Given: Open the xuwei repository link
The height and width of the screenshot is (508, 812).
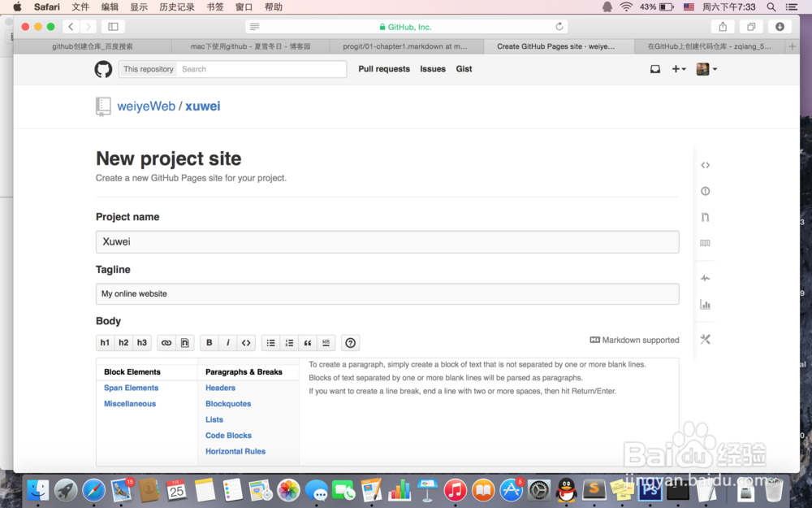Looking at the screenshot, I should [203, 106].
